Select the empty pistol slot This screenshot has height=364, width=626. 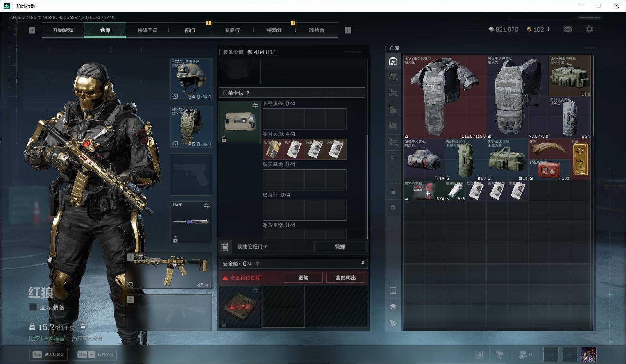(191, 175)
